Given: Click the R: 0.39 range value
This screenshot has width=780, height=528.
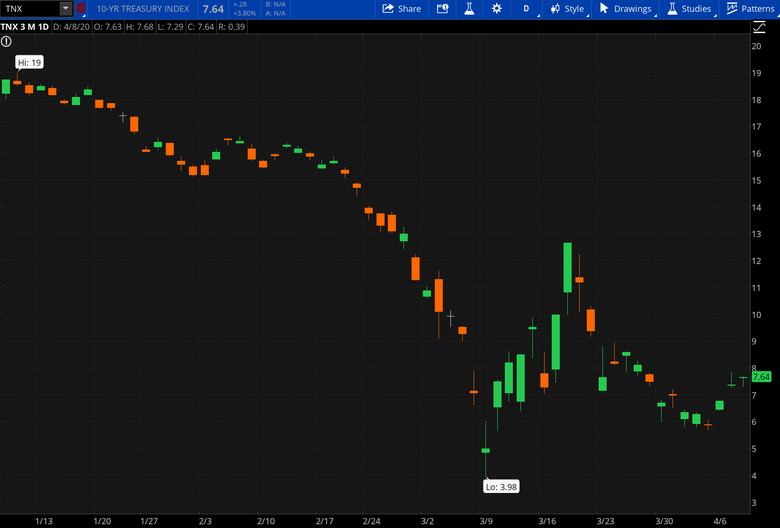Looking at the screenshot, I should pyautogui.click(x=231, y=27).
